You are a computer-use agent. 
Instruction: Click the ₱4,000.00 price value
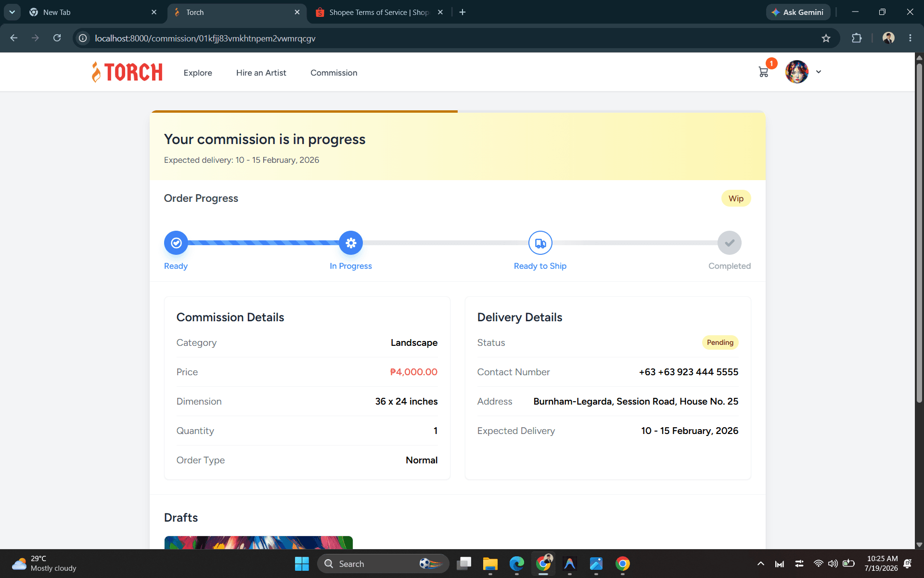click(x=413, y=372)
